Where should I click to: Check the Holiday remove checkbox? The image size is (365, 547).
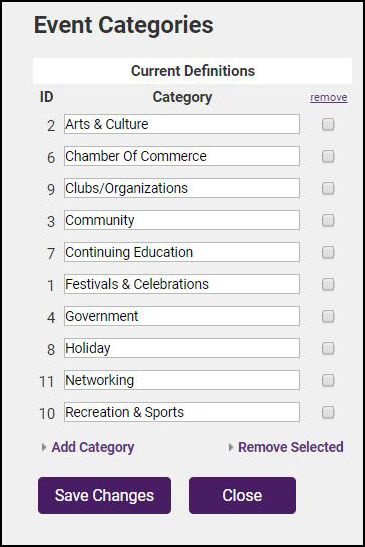[328, 348]
